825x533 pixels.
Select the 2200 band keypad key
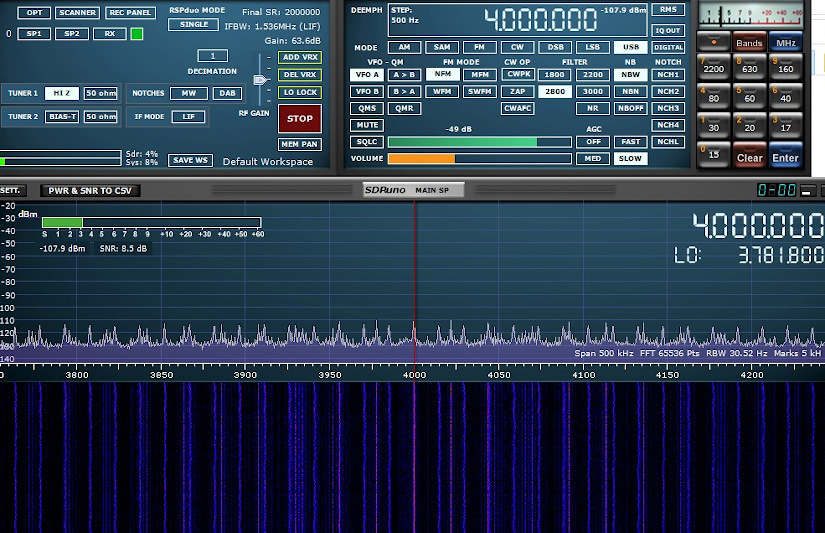713,68
